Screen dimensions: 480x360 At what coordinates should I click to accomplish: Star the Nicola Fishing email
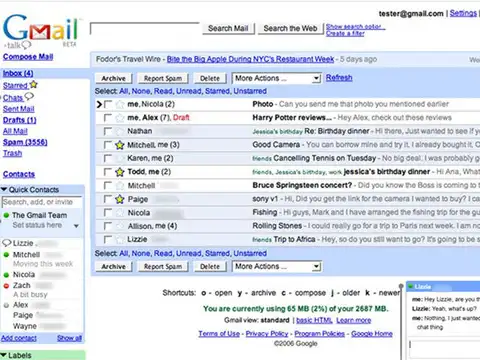click(120, 213)
